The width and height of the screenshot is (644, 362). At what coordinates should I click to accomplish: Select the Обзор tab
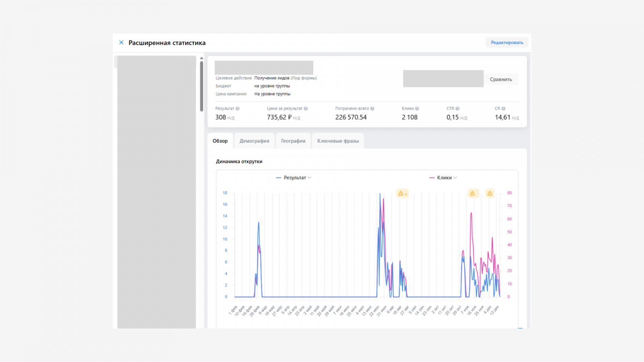click(x=220, y=141)
